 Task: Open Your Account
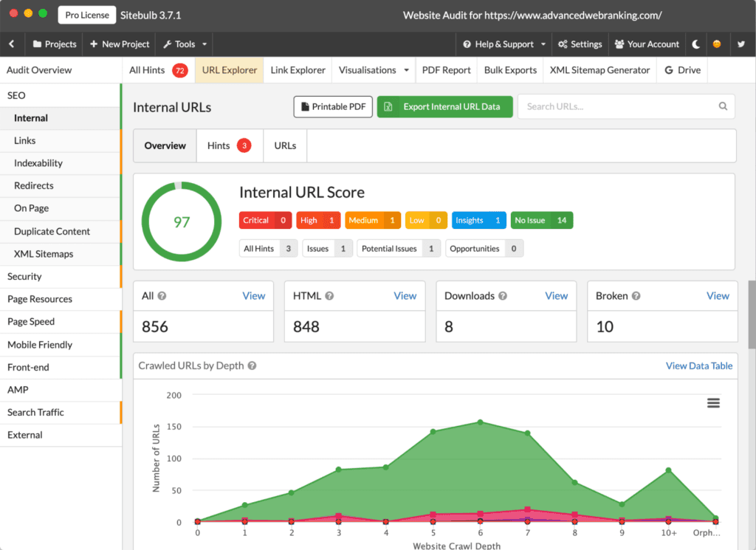[647, 44]
